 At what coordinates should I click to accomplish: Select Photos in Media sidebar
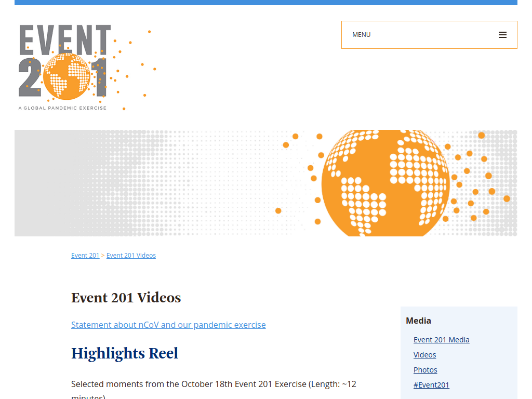click(425, 370)
